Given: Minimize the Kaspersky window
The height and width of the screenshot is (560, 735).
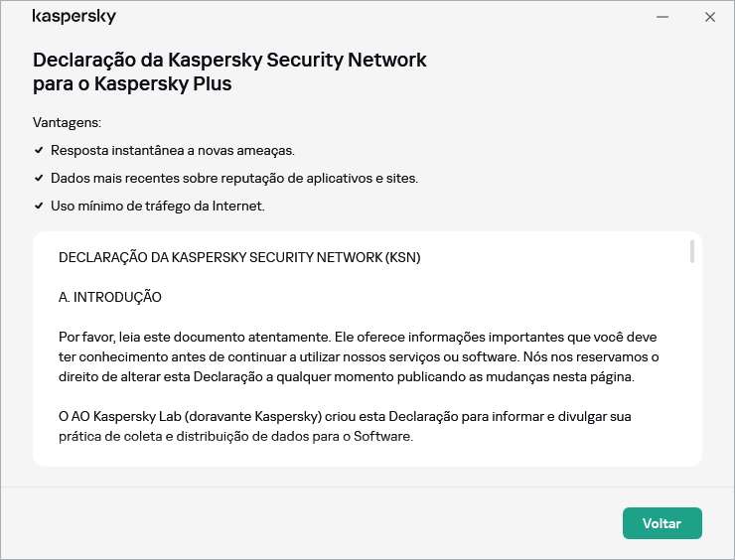Looking at the screenshot, I should tap(662, 17).
